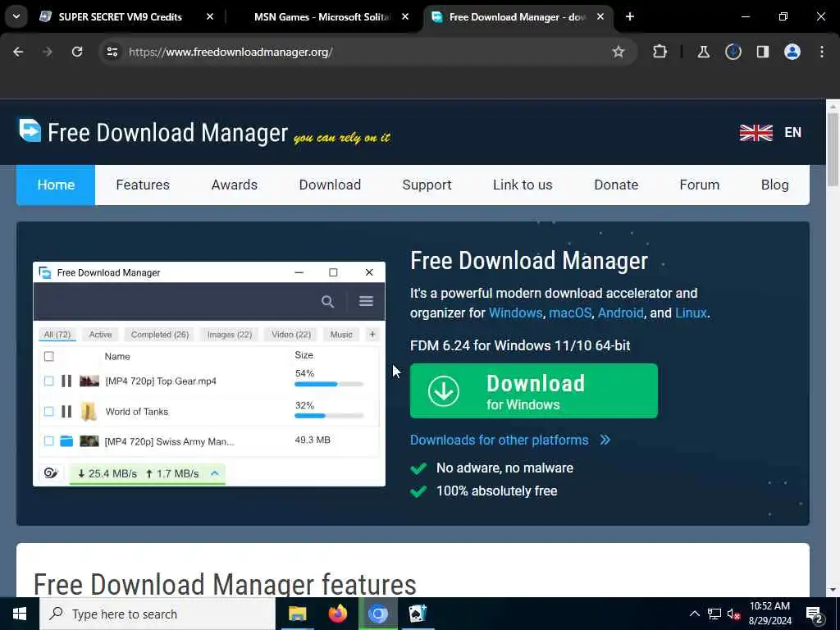Open the EN language selector
The image size is (840, 630).
792,132
